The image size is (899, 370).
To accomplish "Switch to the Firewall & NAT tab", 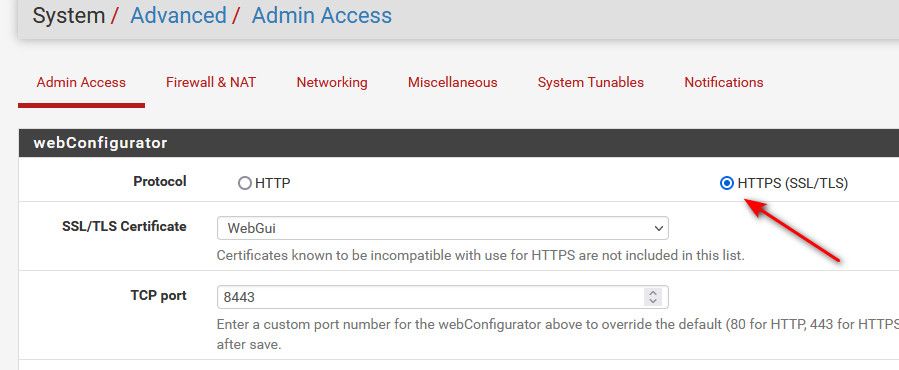I will pos(211,82).
